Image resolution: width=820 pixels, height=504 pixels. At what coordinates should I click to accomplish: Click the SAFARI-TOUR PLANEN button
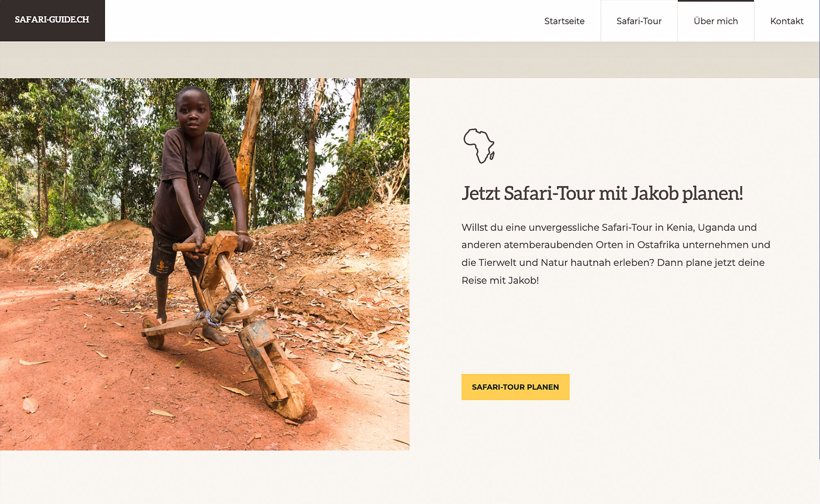[x=515, y=387]
